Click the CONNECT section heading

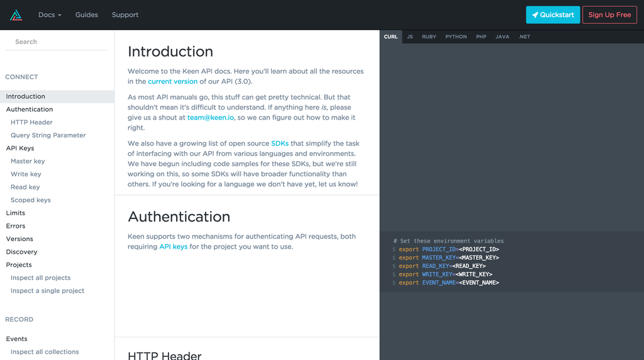[x=21, y=77]
